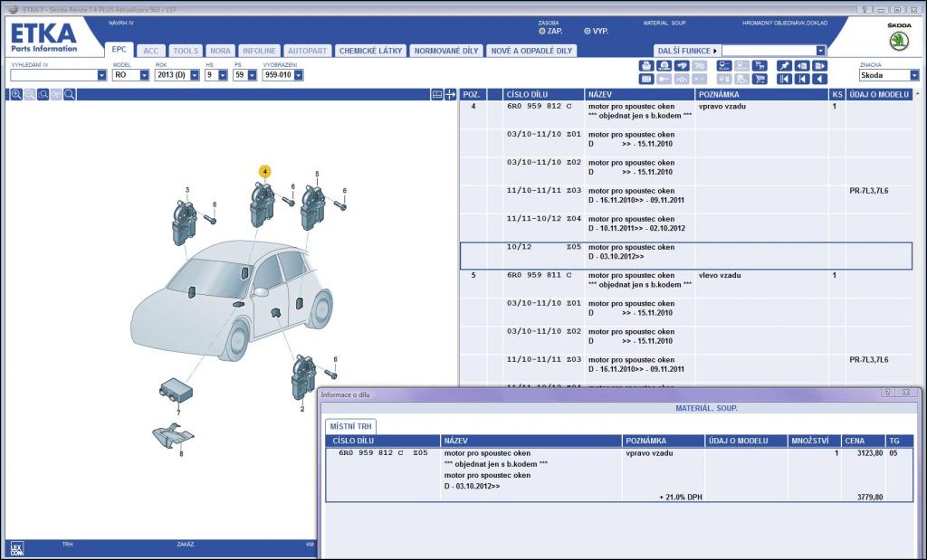Click the print basket toolbar icon
The height and width of the screenshot is (560, 927).
pyautogui.click(x=646, y=65)
